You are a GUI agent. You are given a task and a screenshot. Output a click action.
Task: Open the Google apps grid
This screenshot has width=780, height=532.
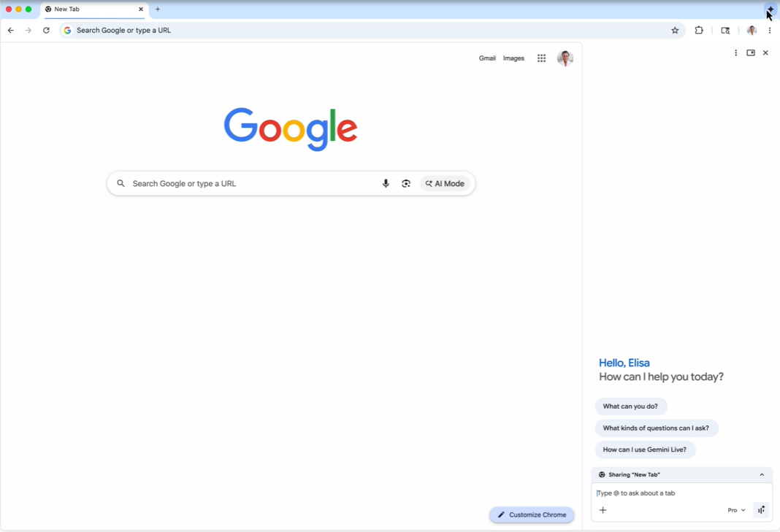point(541,58)
